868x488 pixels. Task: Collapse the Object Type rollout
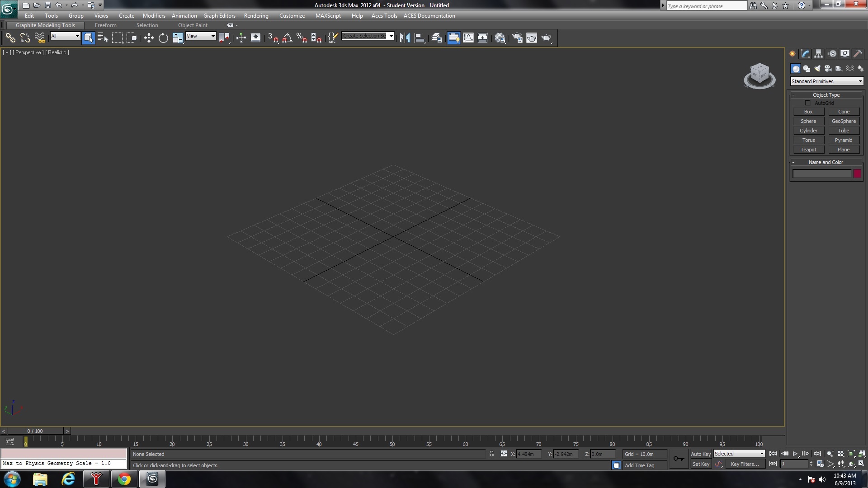[826, 95]
